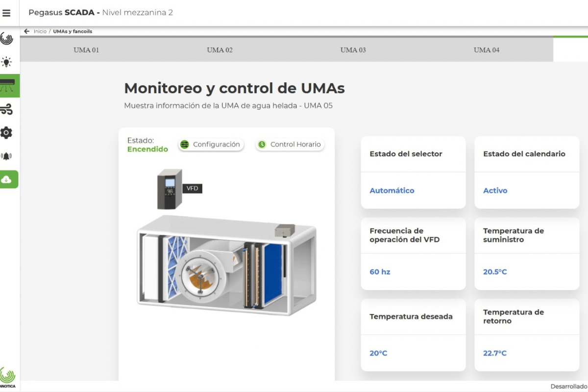Viewport: 588px width, 392px height.
Task: Click the Desarrollado footer text
Action: (x=569, y=387)
